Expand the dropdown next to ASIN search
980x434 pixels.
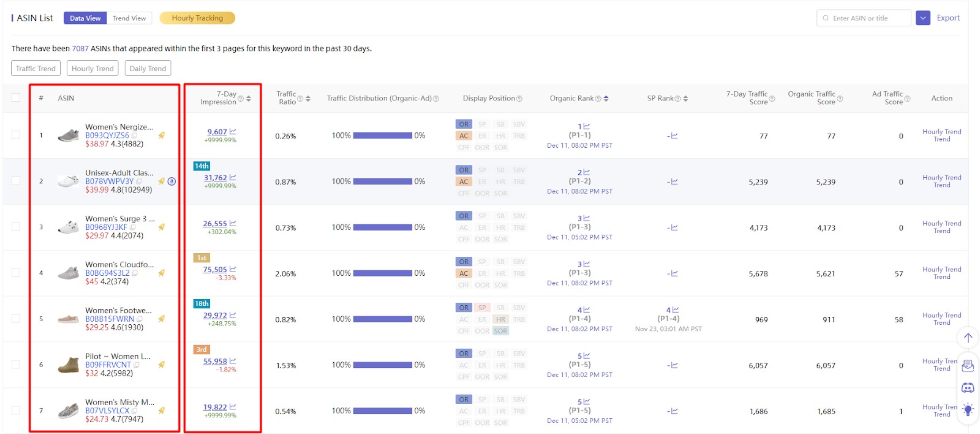tap(923, 18)
